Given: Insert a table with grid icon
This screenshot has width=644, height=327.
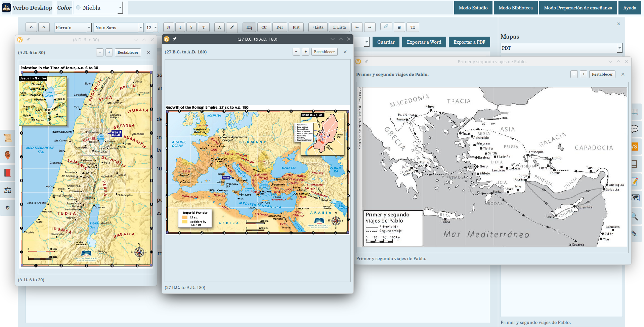Looking at the screenshot, I should (399, 27).
